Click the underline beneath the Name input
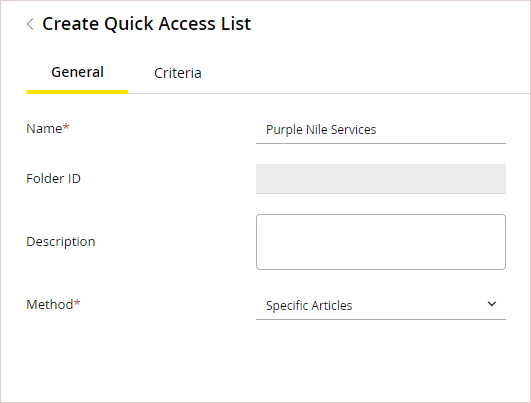This screenshot has width=531, height=403. [381, 144]
